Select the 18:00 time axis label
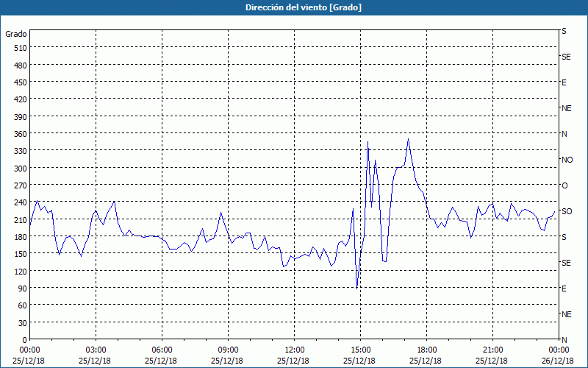Viewport: 588px width, 368px height. click(x=427, y=350)
